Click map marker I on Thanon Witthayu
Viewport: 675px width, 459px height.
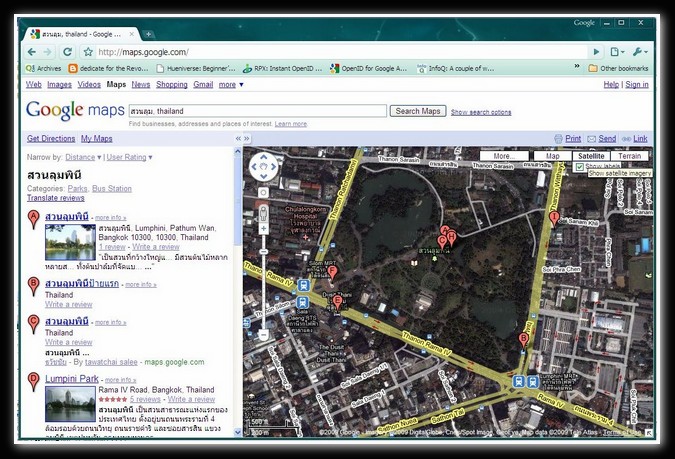point(554,219)
